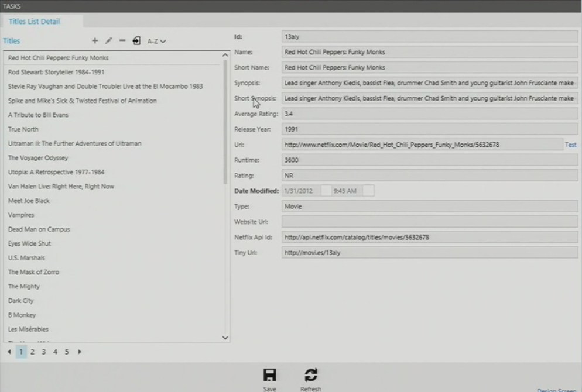The image size is (582, 392).
Task: Click the Name input field
Action: click(429, 52)
